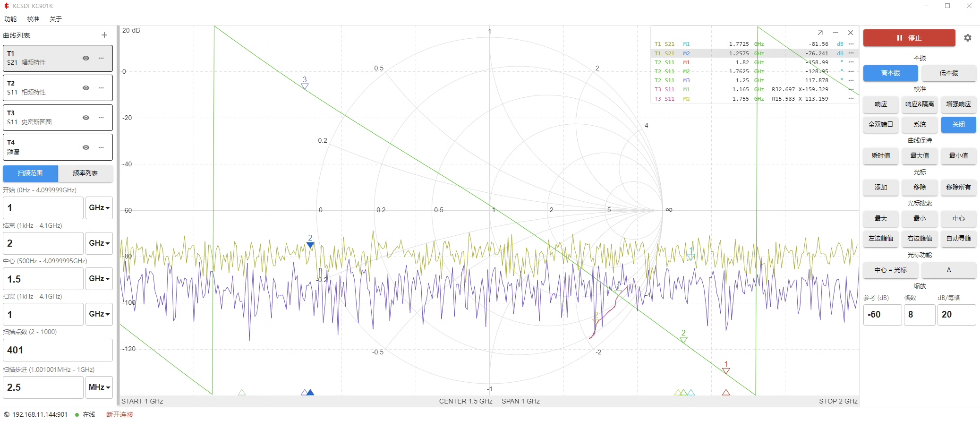Open options for T1 S21 M1 marker row

851,44
